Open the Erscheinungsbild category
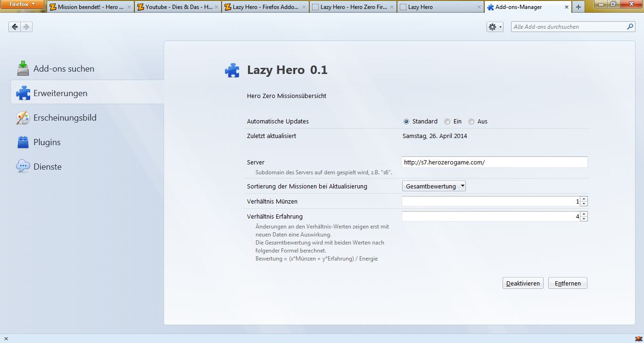 87,117
